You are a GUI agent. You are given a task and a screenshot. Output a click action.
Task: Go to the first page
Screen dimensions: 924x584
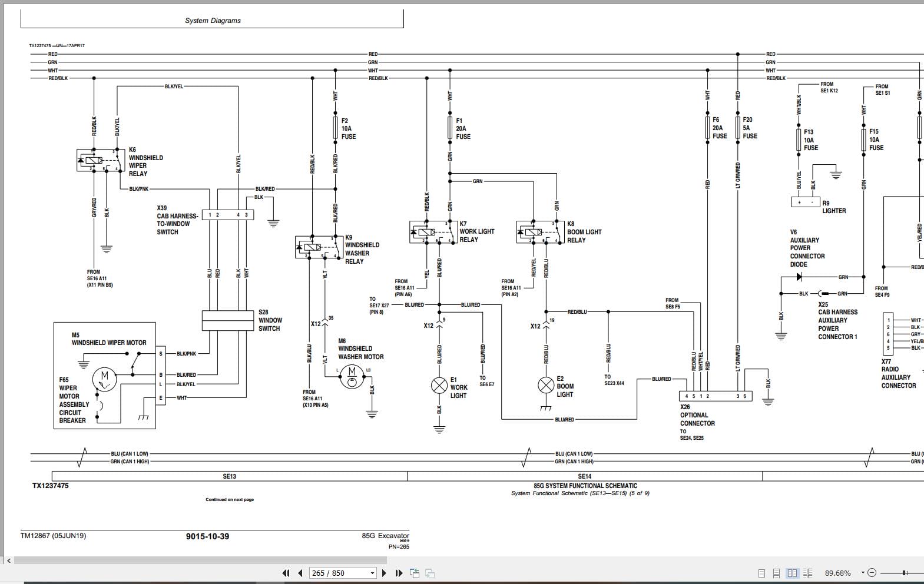click(x=286, y=573)
